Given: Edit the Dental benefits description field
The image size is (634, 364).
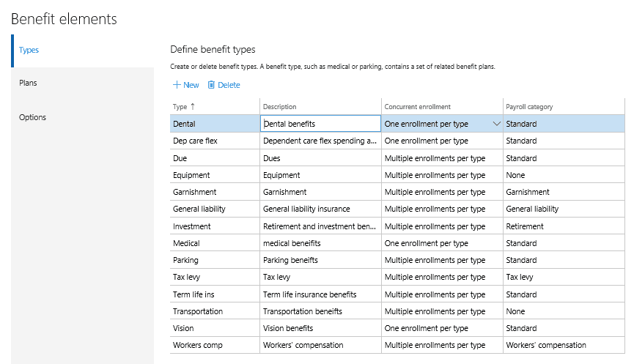Looking at the screenshot, I should [320, 124].
